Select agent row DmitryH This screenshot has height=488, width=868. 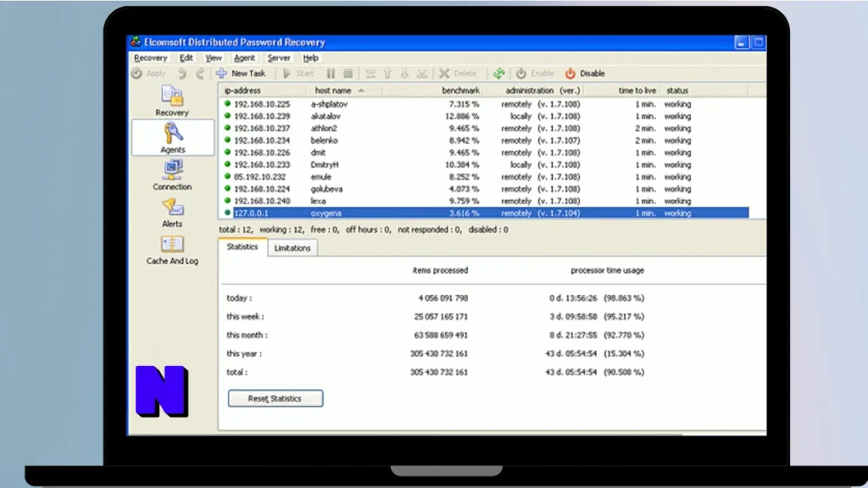coord(484,165)
